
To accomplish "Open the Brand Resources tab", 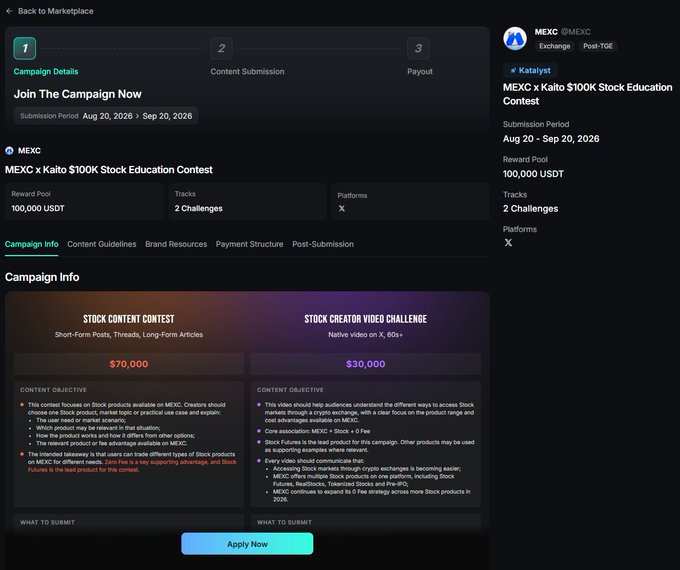I will [176, 244].
